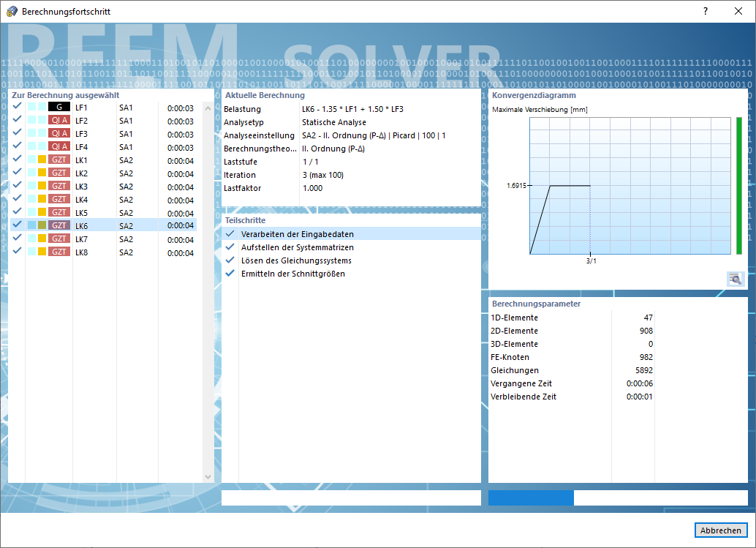This screenshot has width=756, height=548.
Task: Click the GZT badge of LK1
Action: 58,159
